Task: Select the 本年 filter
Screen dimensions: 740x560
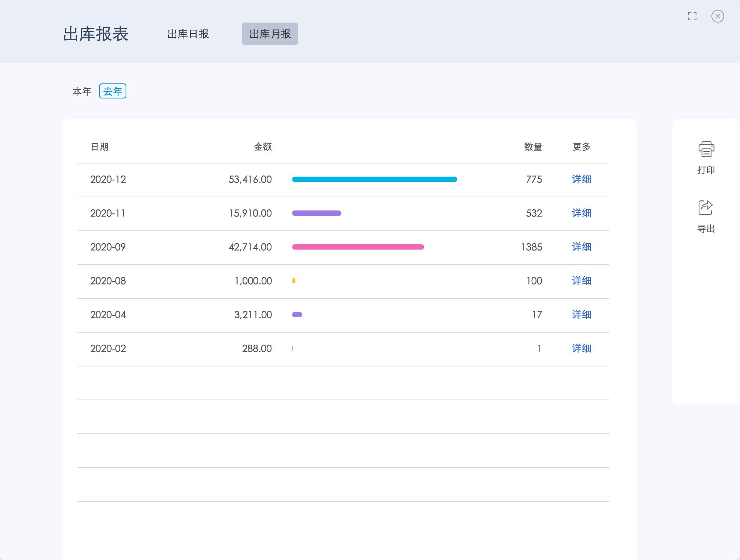Action: click(82, 91)
